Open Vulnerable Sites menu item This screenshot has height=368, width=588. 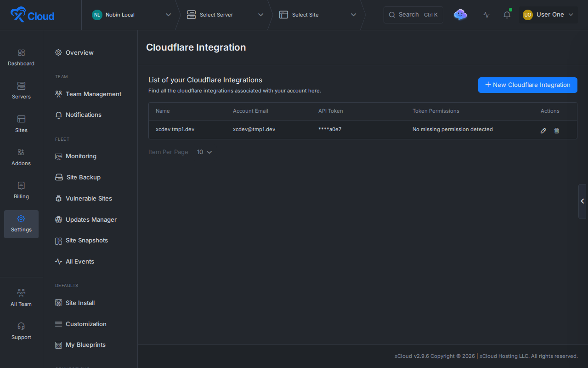click(83, 198)
